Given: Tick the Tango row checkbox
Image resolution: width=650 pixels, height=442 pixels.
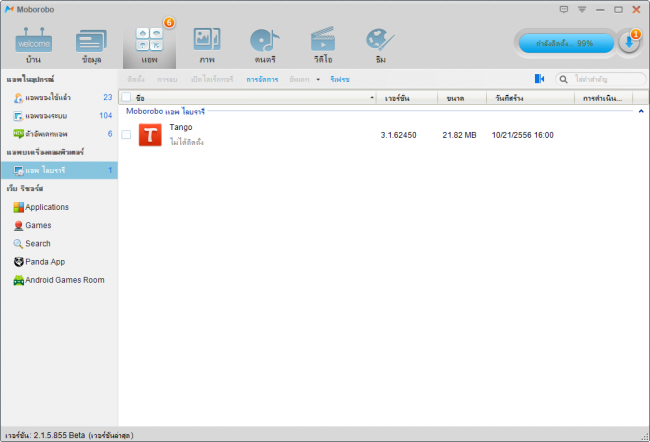Looking at the screenshot, I should point(126,135).
